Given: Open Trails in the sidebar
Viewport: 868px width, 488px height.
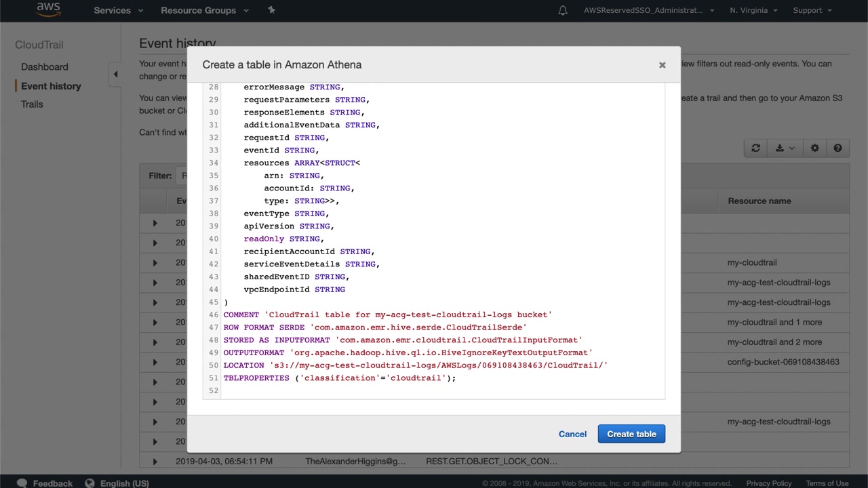Looking at the screenshot, I should 32,104.
